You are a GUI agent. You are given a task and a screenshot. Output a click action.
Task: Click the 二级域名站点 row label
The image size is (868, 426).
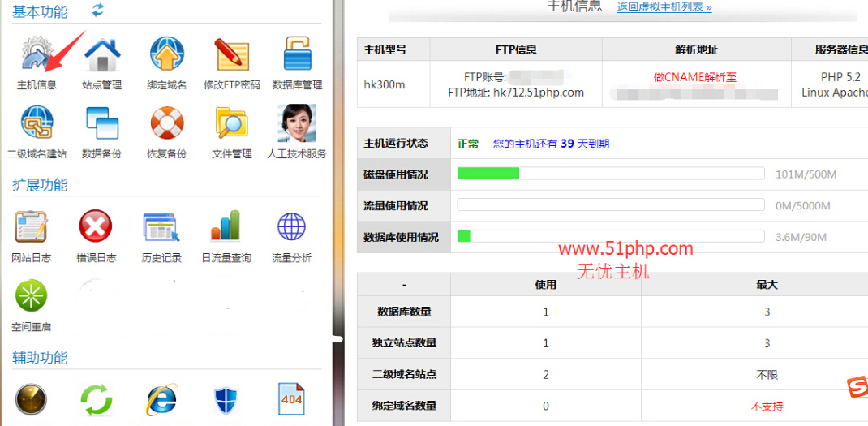click(404, 375)
